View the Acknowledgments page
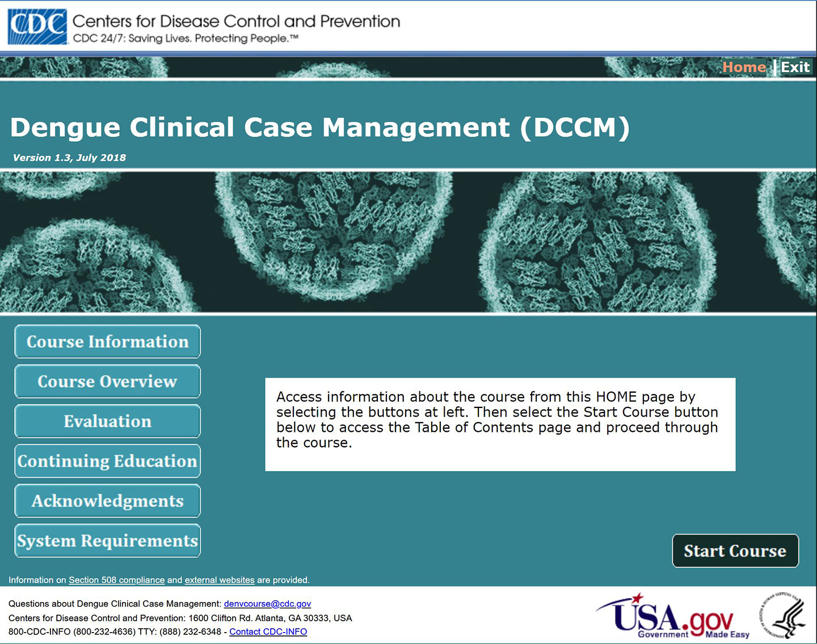 pyautogui.click(x=107, y=501)
